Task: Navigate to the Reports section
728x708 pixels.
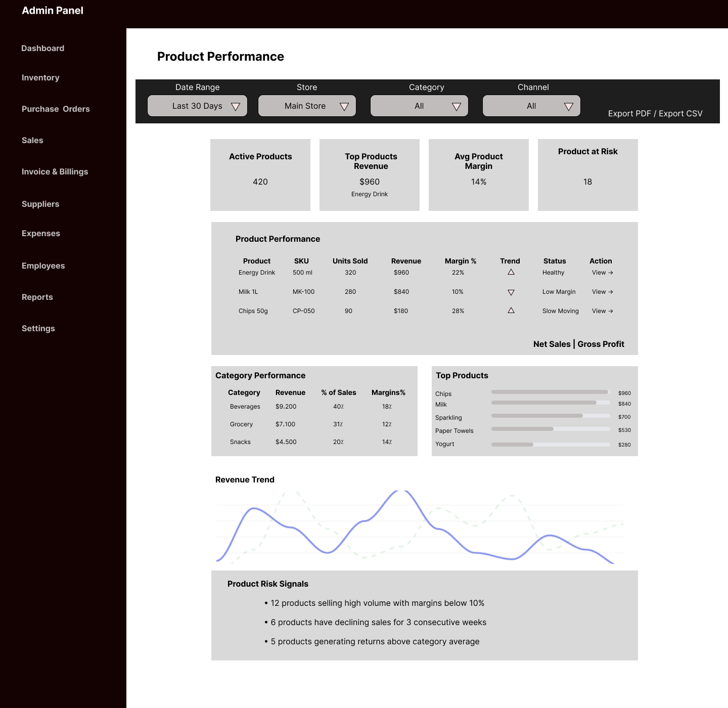Action: 37,297
